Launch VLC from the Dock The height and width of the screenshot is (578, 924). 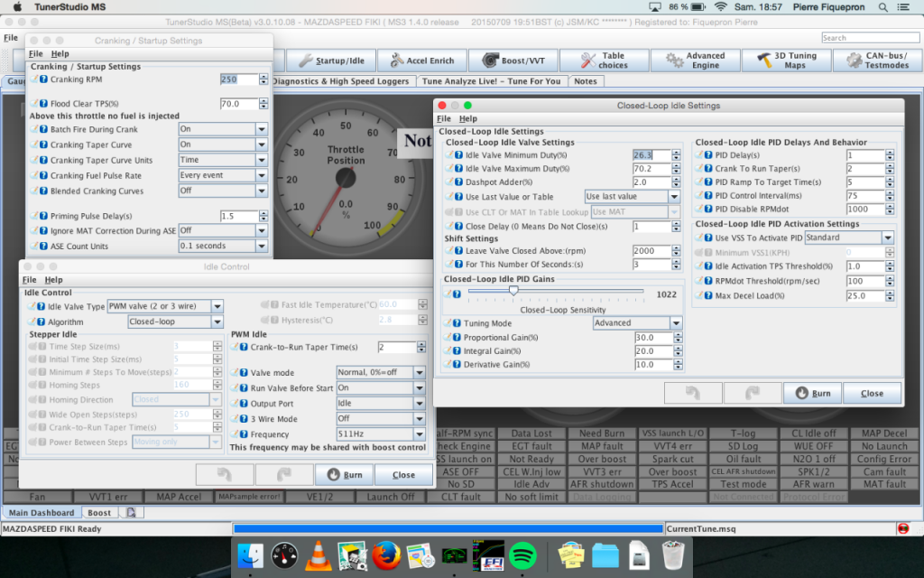click(x=319, y=555)
